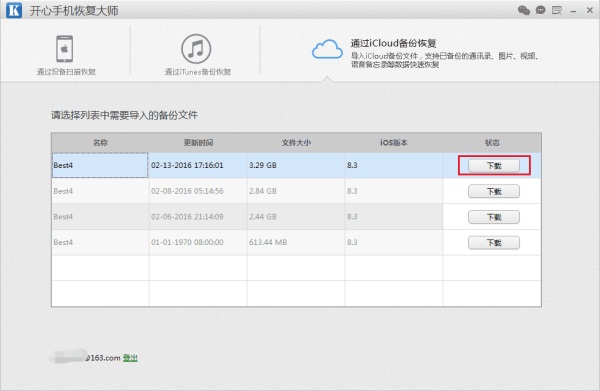
Task: Select the phone device scan icon
Action: [65, 49]
